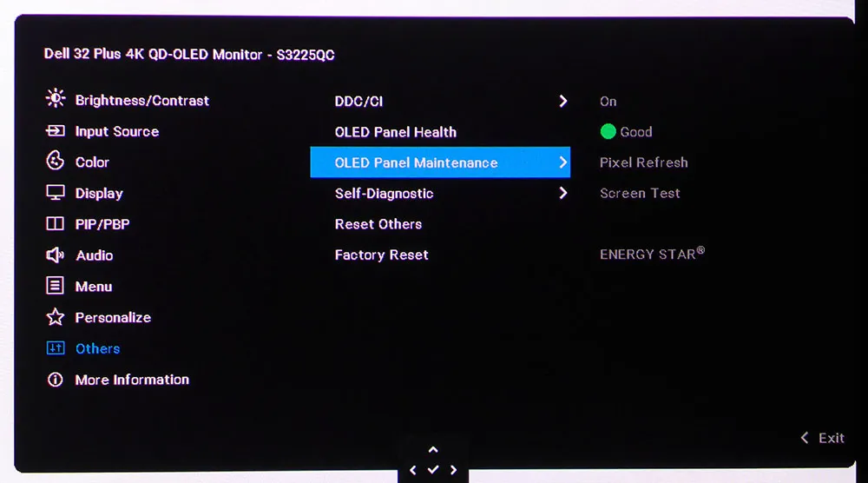Select the Color palette icon
The width and height of the screenshot is (868, 483).
[55, 162]
